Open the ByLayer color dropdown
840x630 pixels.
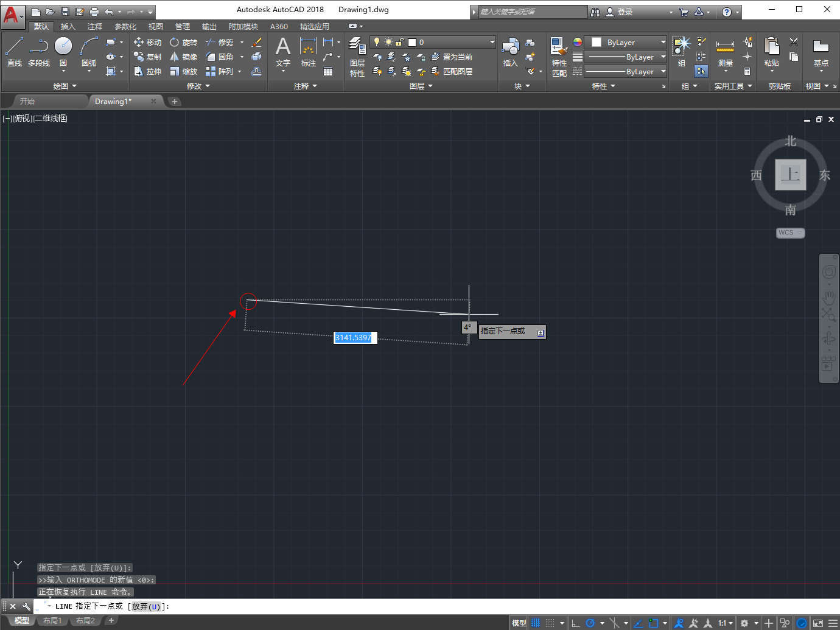626,42
